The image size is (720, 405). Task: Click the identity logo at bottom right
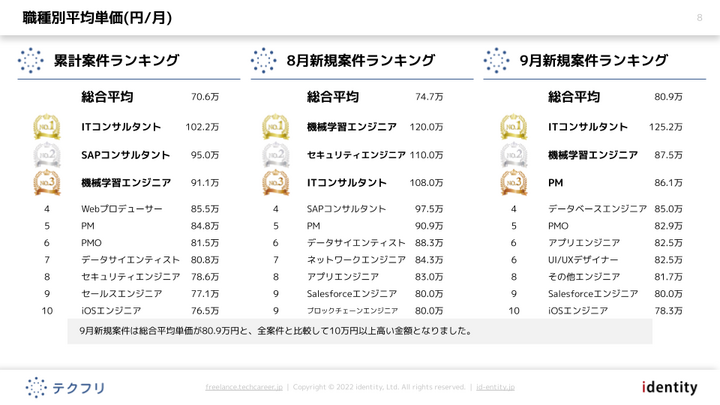pos(669,387)
